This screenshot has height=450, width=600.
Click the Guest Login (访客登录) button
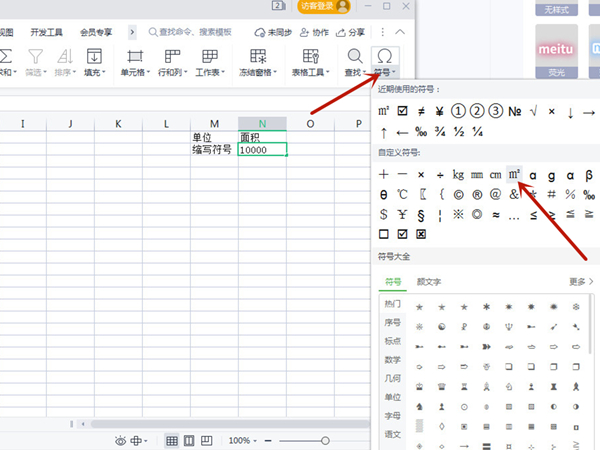324,6
